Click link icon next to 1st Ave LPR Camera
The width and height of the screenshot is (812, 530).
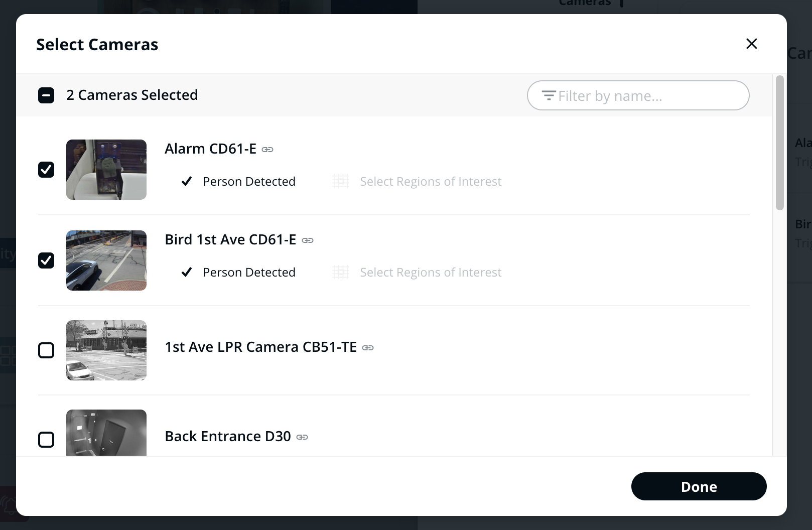(368, 348)
